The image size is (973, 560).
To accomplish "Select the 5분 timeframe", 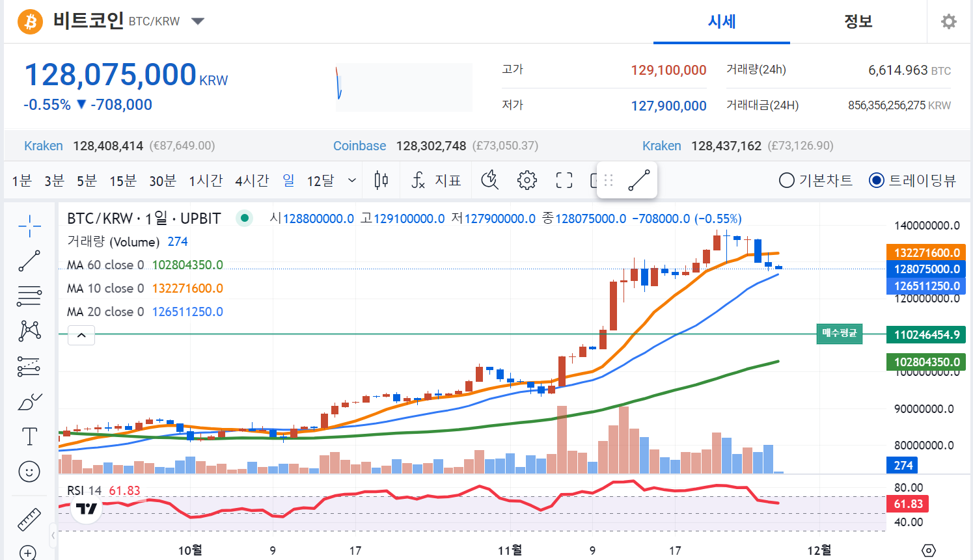I will point(87,181).
